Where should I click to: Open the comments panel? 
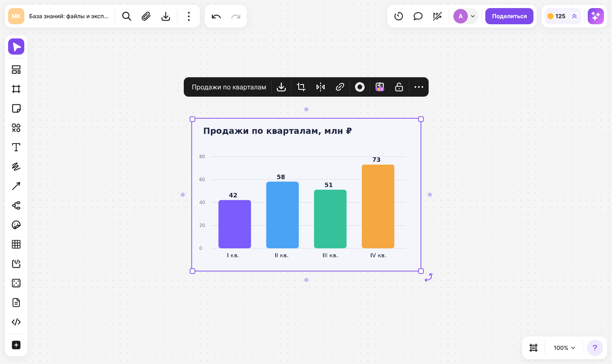pos(418,16)
